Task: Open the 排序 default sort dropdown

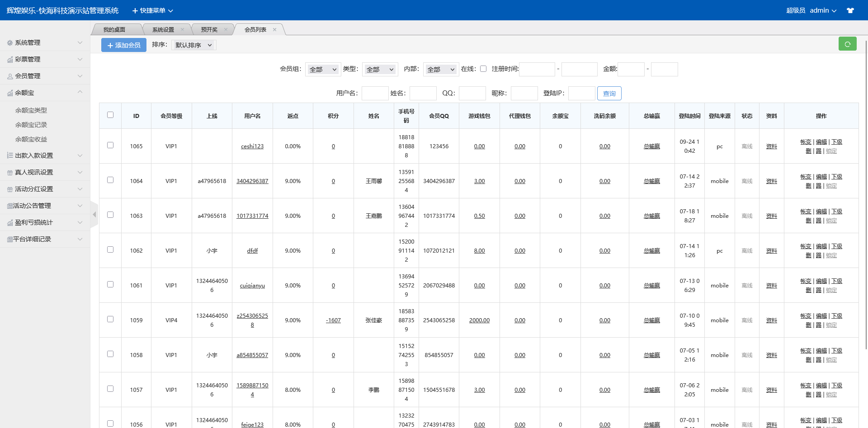Action: (x=193, y=45)
